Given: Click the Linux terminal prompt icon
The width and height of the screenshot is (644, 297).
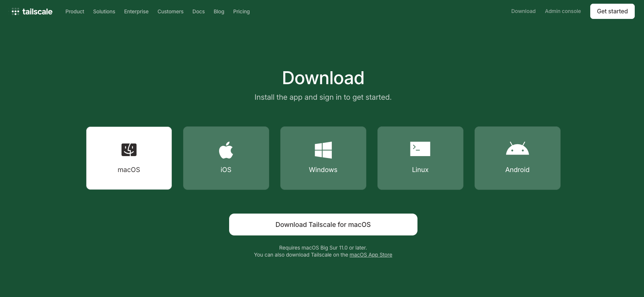Looking at the screenshot, I should (420, 149).
